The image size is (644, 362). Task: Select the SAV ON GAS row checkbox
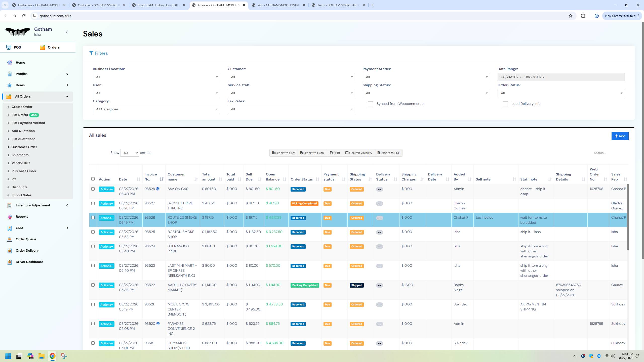point(93,189)
